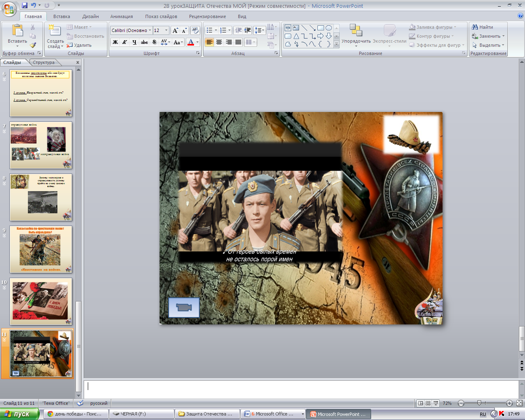Screen dimensions: 525x420
Task: Open bulleted list dropdown arrow
Action: [216, 30]
